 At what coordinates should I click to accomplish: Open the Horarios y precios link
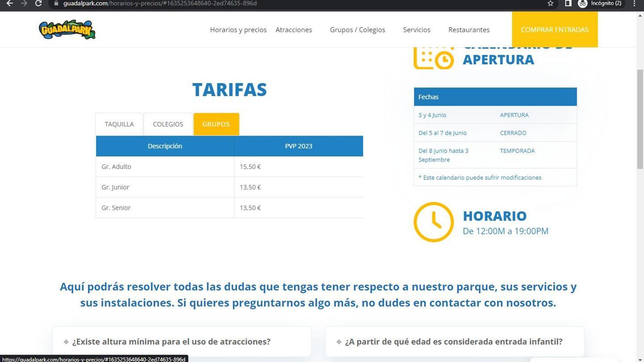point(238,30)
